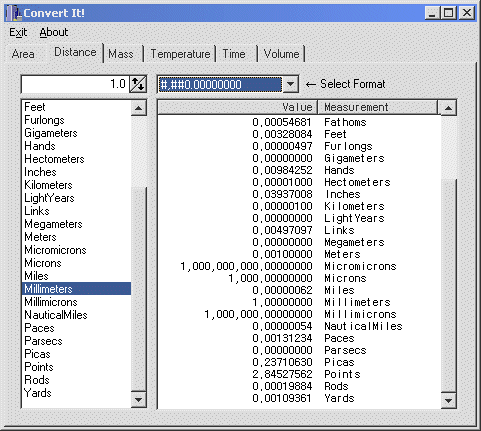Image resolution: width=481 pixels, height=431 pixels.
Task: Switch to the Area tab
Action: tap(23, 54)
